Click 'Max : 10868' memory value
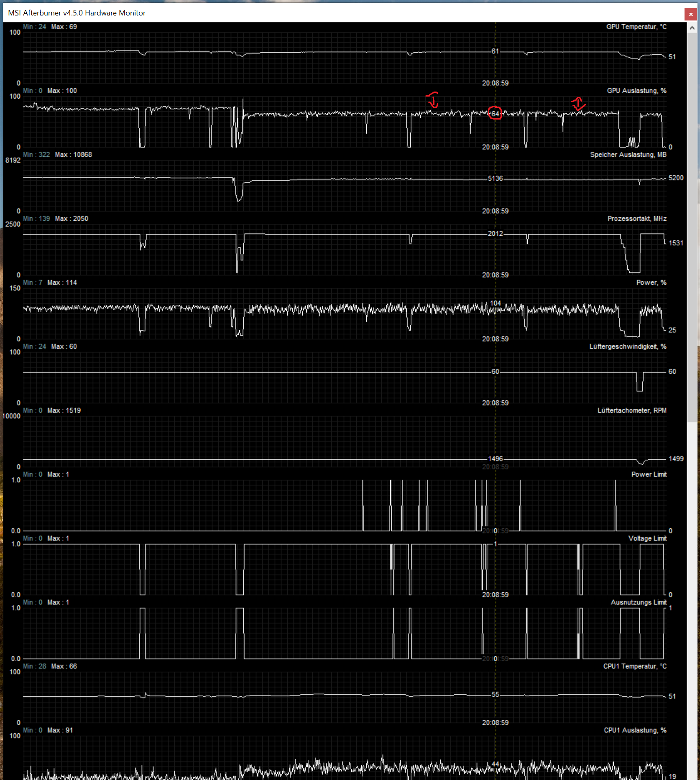700x780 pixels. point(74,155)
